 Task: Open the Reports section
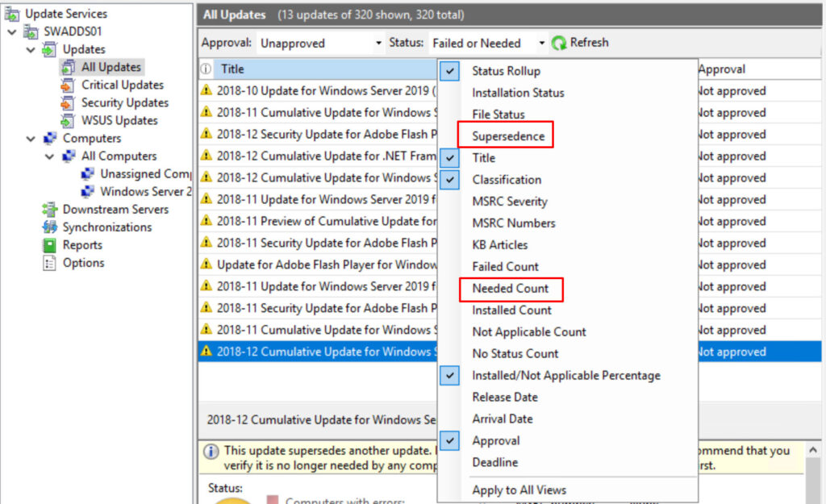click(81, 244)
